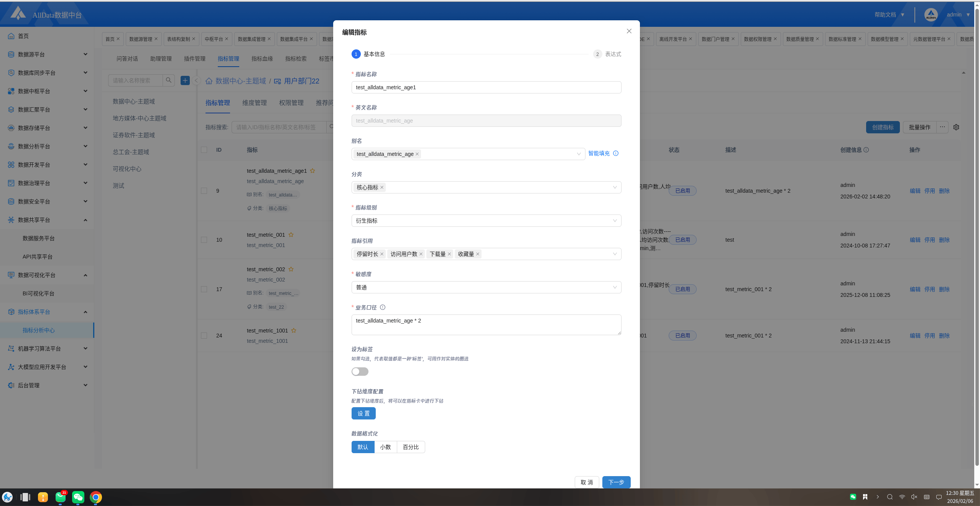Open the 指标血缘 tab
This screenshot has width=980, height=506.
coord(262,59)
